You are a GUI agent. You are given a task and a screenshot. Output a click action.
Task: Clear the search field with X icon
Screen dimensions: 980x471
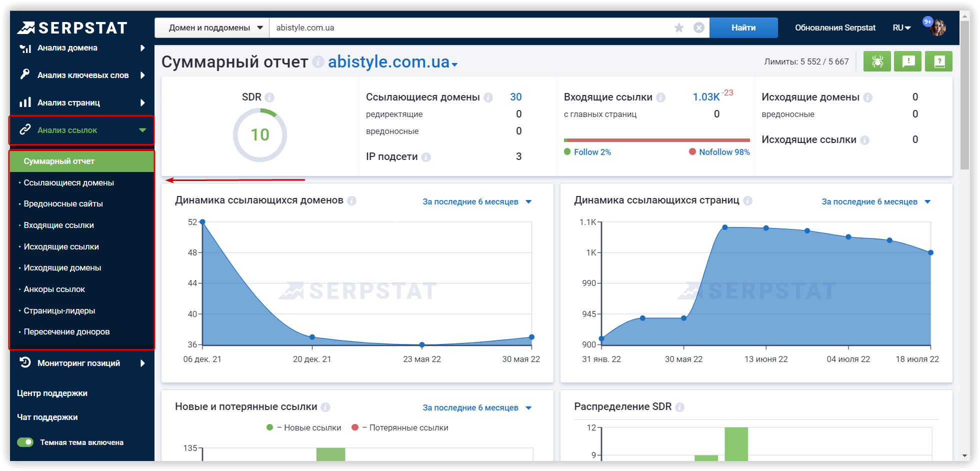point(699,28)
